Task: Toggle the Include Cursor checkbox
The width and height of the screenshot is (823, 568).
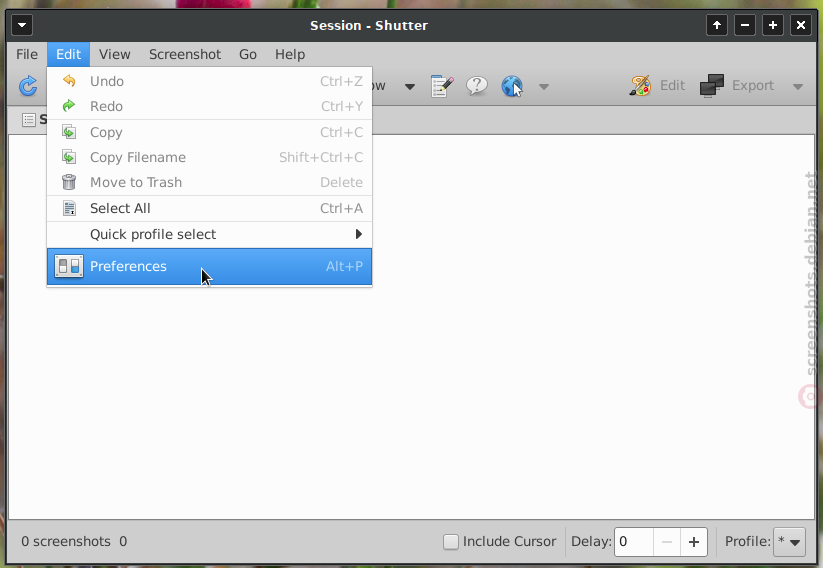Action: (450, 541)
